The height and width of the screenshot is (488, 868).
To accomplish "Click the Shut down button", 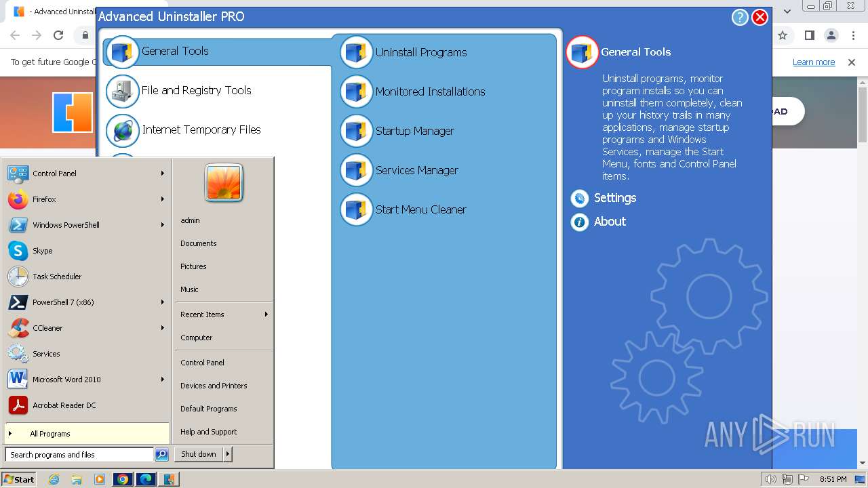I will pos(199,454).
